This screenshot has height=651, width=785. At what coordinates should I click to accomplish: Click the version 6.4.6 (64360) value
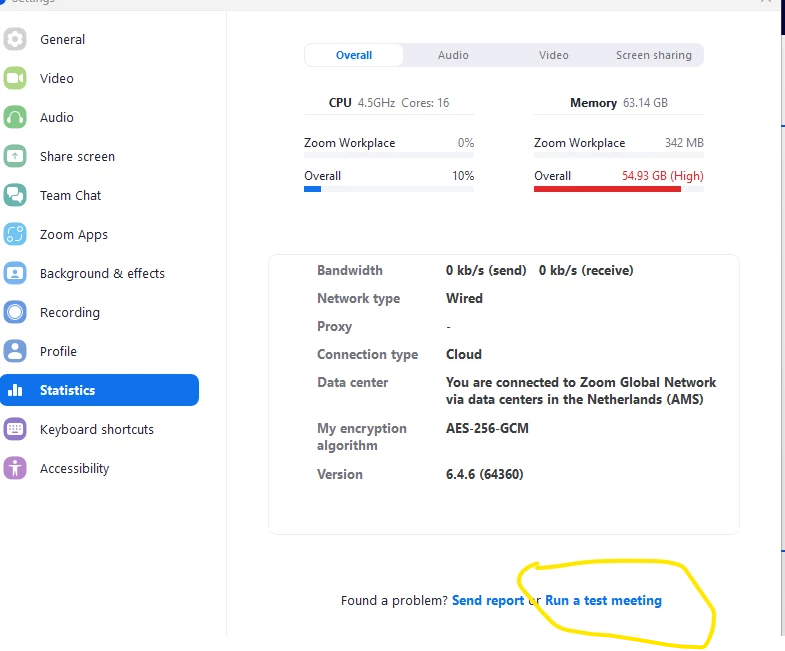coord(485,474)
